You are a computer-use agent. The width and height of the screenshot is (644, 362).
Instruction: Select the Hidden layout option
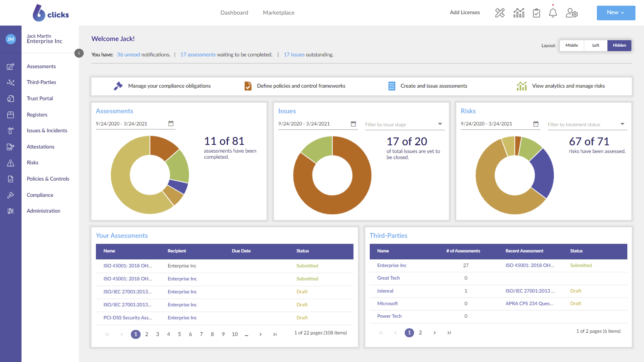click(x=619, y=45)
